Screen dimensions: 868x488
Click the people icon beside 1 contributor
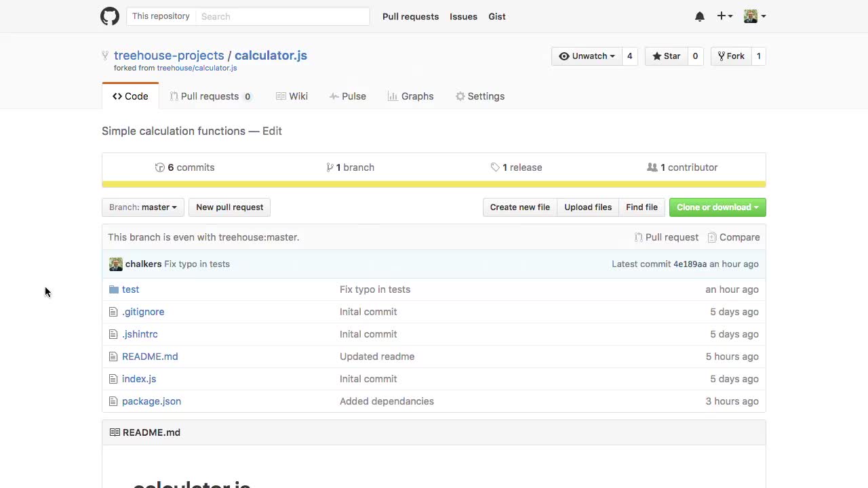click(652, 167)
